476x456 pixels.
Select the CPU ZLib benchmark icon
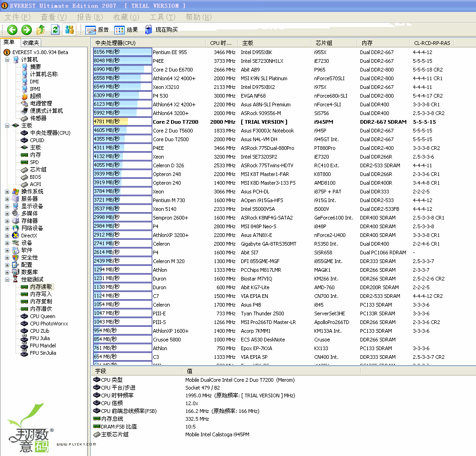[x=24, y=331]
